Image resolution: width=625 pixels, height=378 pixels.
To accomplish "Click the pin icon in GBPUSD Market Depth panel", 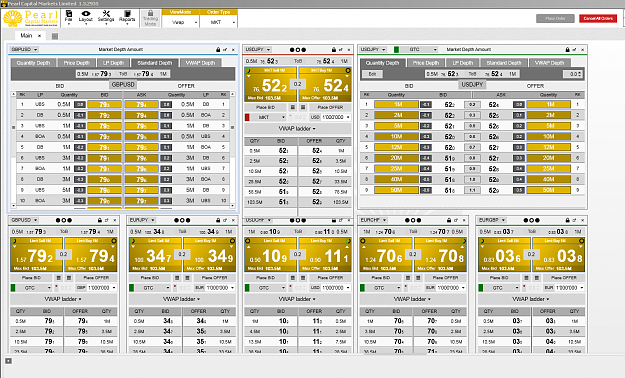I will pos(225,49).
